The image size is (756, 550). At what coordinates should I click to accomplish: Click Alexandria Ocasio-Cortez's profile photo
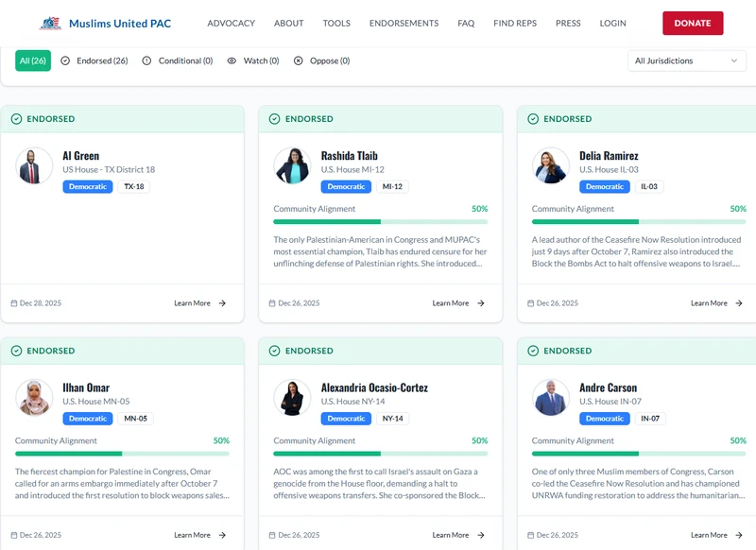292,398
